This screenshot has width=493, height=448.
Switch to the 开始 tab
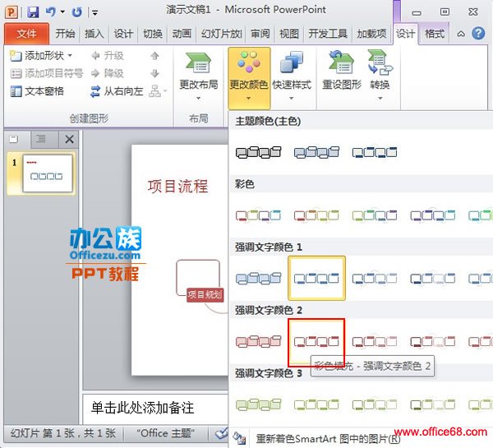65,34
